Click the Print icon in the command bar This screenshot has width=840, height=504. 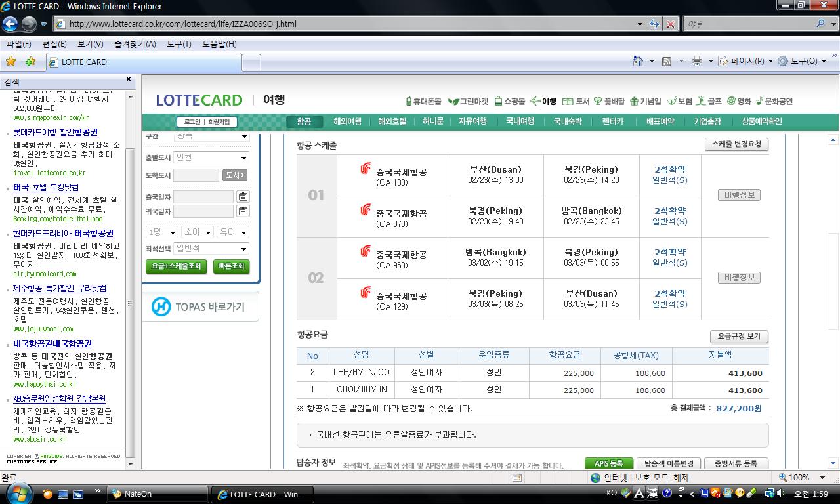tap(696, 61)
